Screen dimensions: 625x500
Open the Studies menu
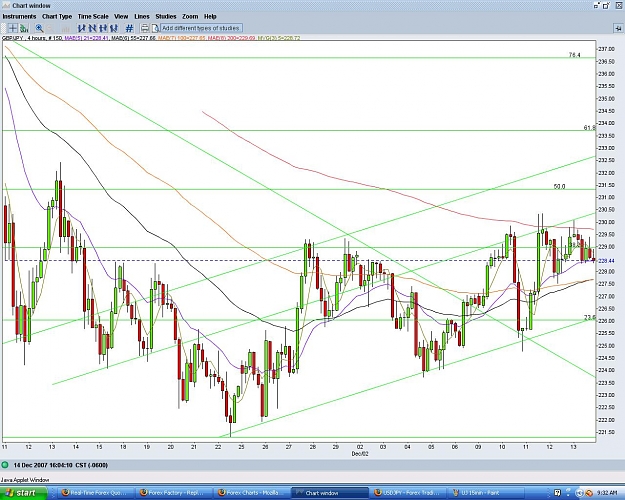coord(166,16)
